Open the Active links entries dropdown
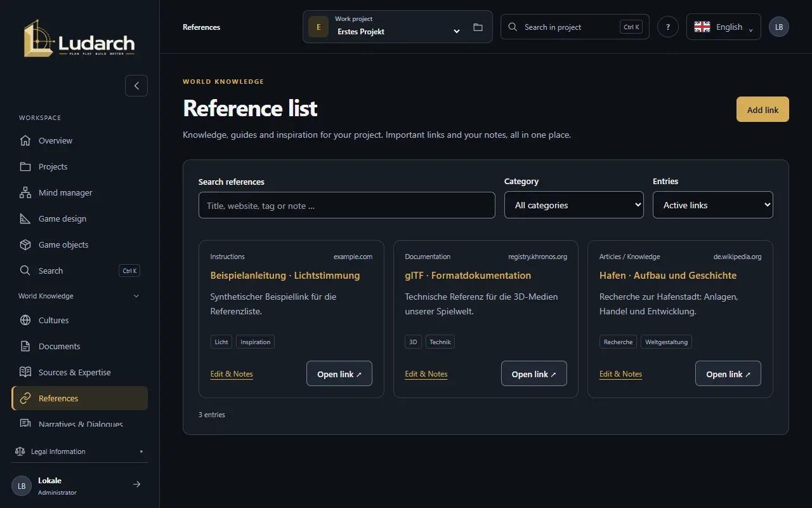Viewport: 812px width, 508px height. (713, 205)
